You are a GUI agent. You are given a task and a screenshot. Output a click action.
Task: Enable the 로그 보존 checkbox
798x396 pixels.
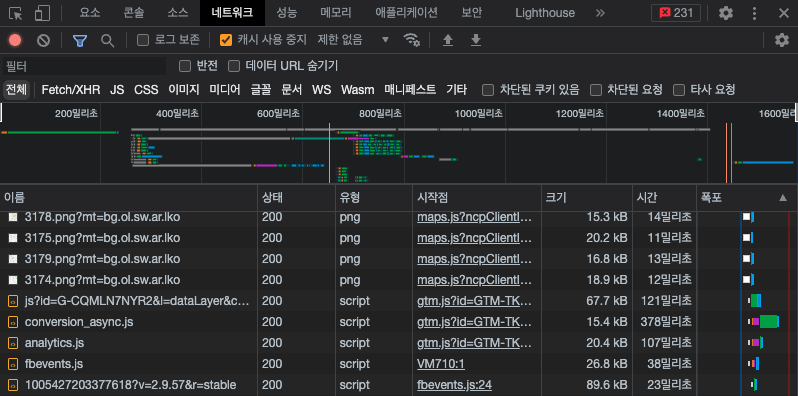coord(144,40)
